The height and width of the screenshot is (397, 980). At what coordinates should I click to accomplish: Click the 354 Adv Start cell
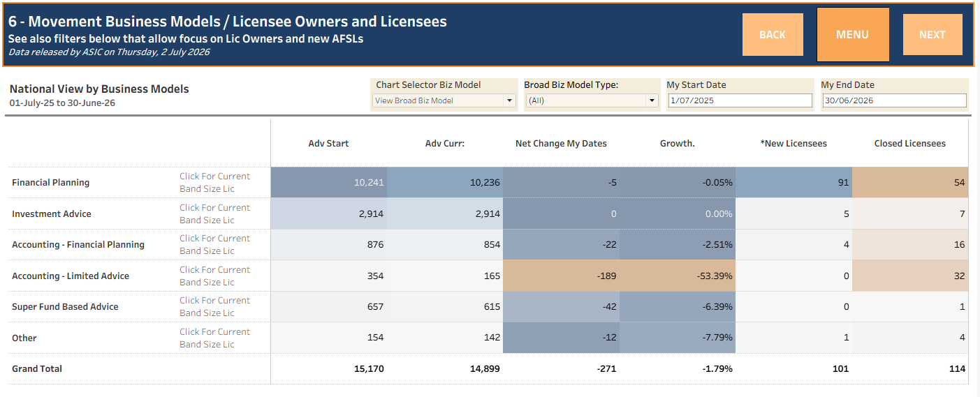pos(329,276)
